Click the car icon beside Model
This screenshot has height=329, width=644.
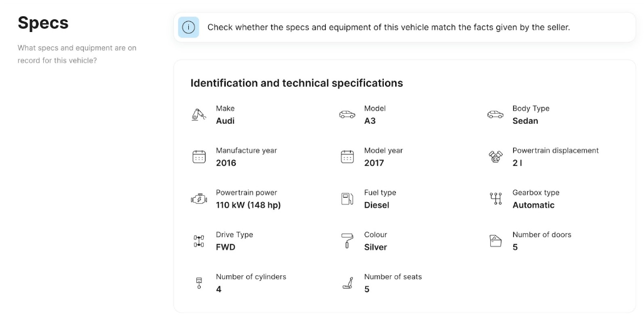click(x=347, y=114)
